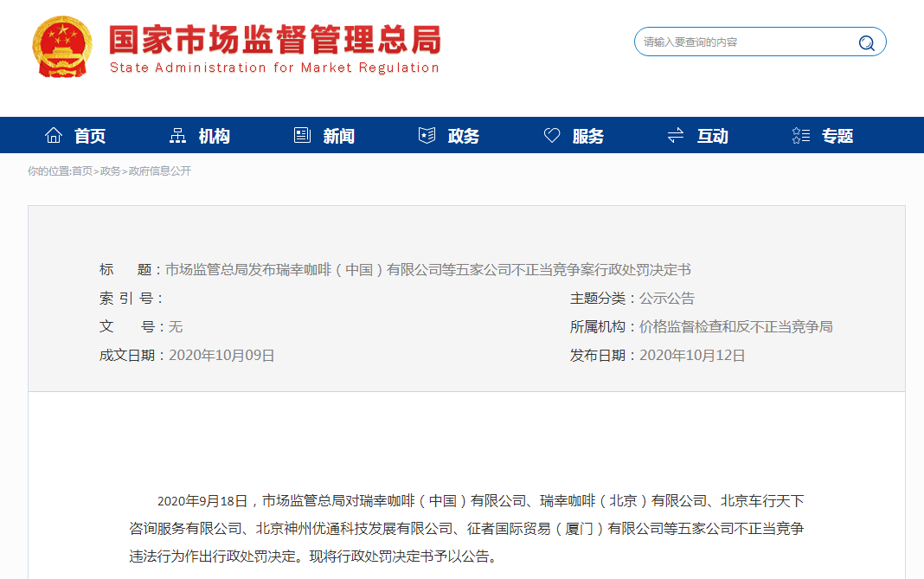Click the 文号 value 无
This screenshot has width=924, height=579.
(176, 326)
